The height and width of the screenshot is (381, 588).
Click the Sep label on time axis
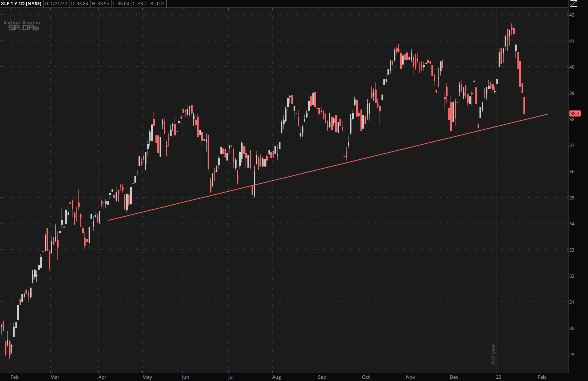[x=322, y=377]
